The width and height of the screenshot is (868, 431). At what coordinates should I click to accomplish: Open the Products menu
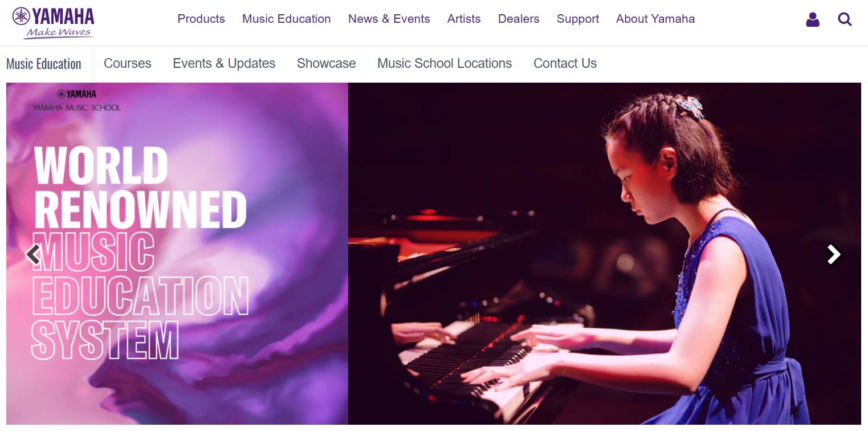[201, 19]
